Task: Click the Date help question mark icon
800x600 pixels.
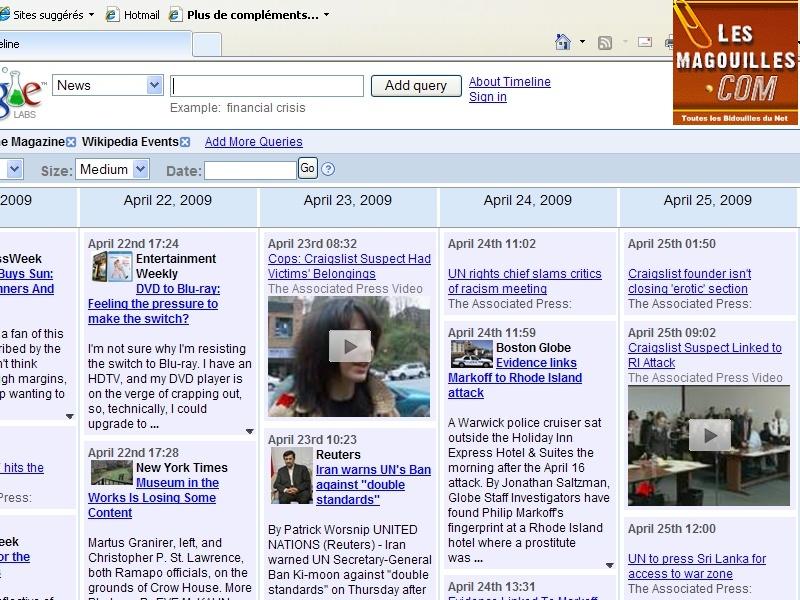Action: coord(328,169)
